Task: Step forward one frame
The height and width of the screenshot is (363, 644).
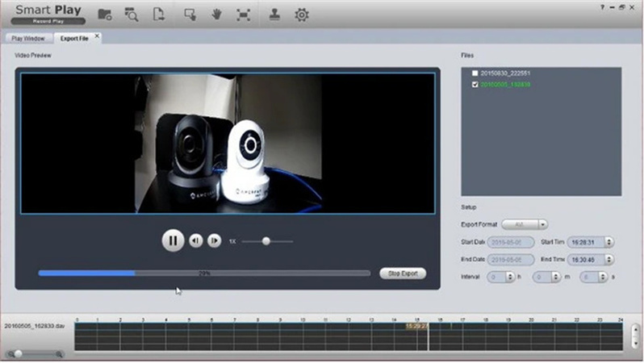Action: click(x=214, y=240)
